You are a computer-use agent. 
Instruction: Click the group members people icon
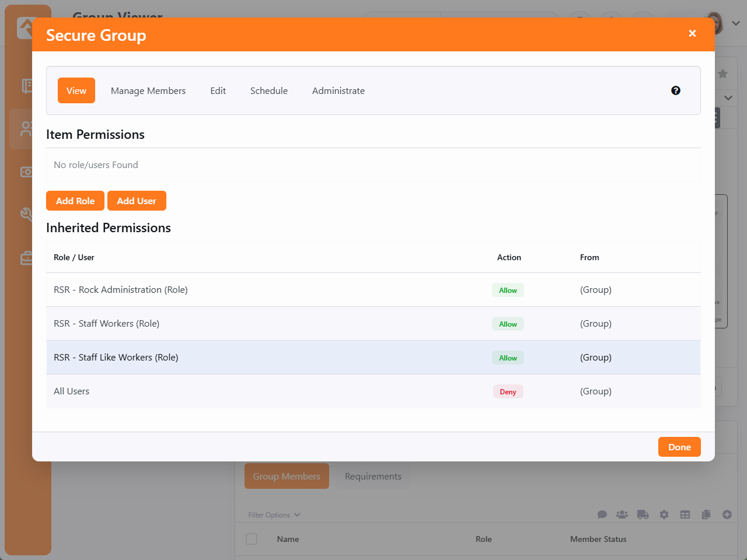(622, 514)
